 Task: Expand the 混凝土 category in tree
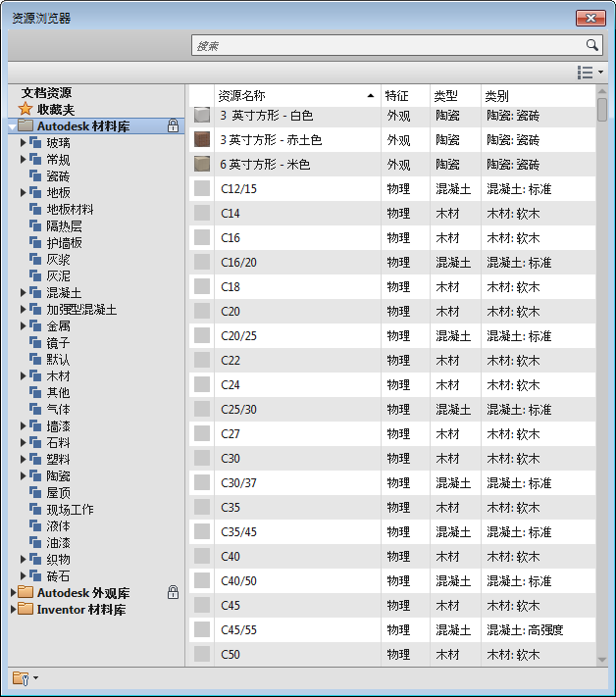pos(24,292)
